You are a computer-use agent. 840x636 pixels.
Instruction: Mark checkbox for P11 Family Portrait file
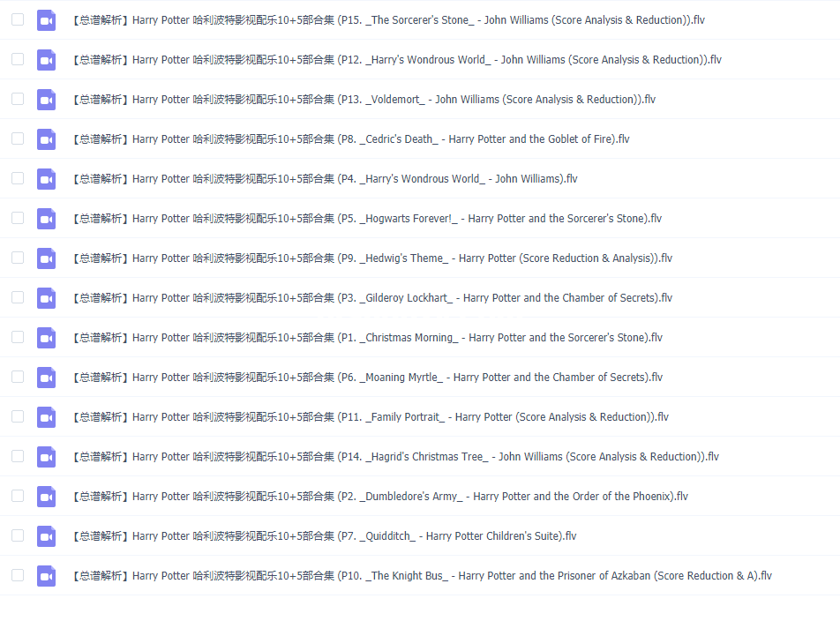point(18,416)
